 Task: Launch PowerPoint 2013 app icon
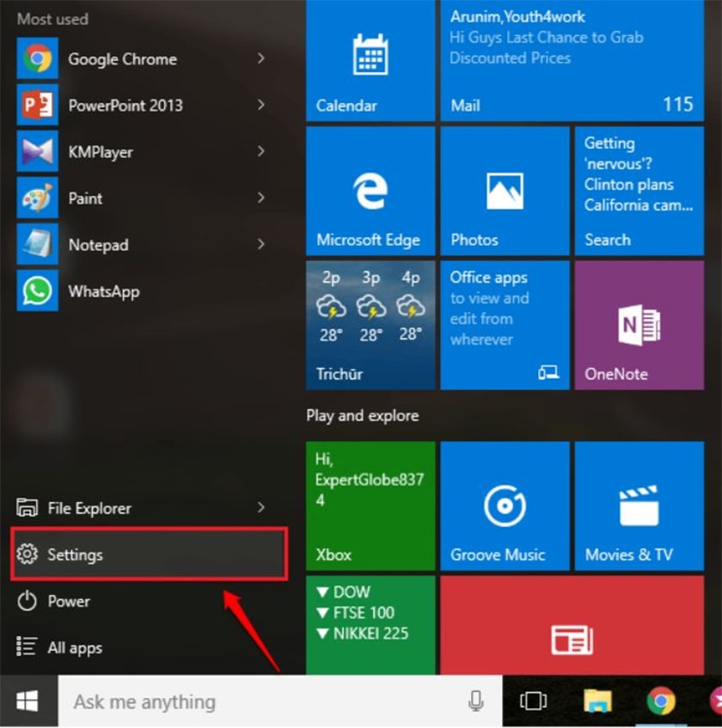pos(38,106)
